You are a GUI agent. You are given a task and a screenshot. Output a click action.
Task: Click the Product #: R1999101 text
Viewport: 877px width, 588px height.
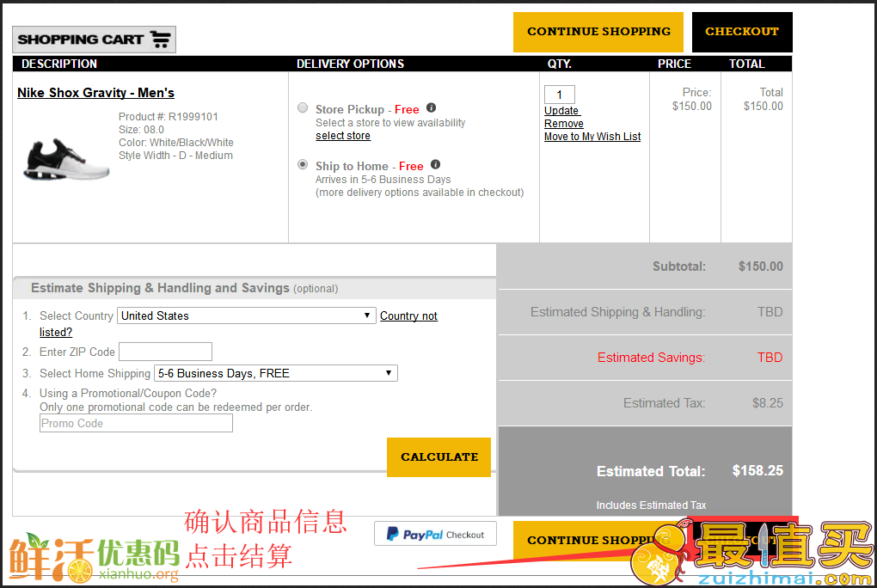point(169,117)
